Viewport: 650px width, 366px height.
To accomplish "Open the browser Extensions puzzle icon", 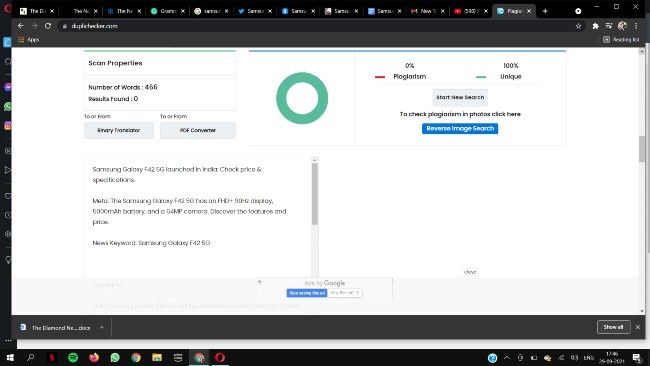I will [x=596, y=26].
